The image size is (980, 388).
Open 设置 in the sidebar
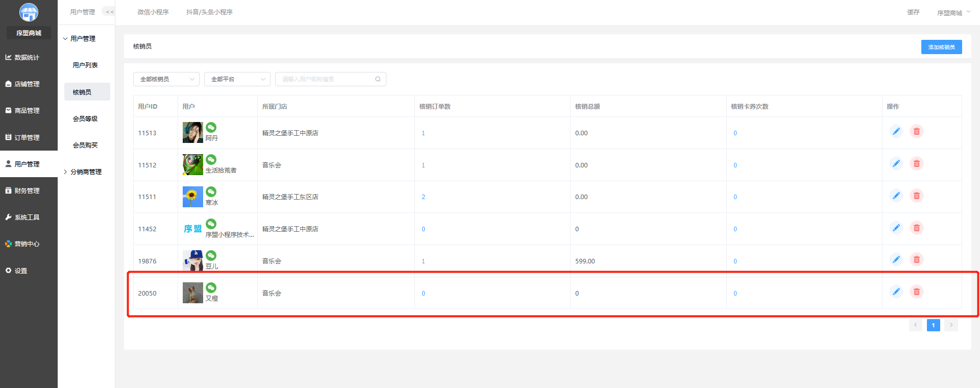click(x=29, y=271)
